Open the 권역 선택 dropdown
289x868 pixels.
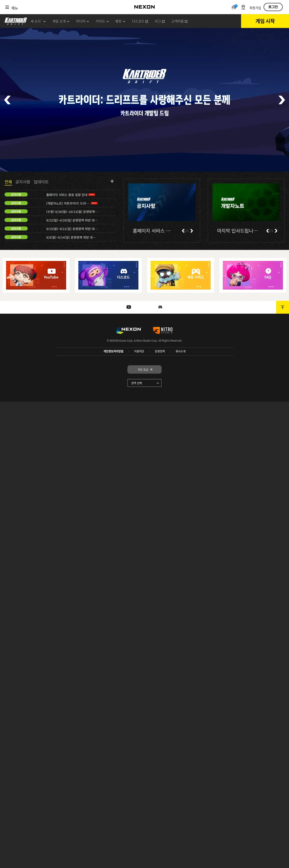[144, 383]
